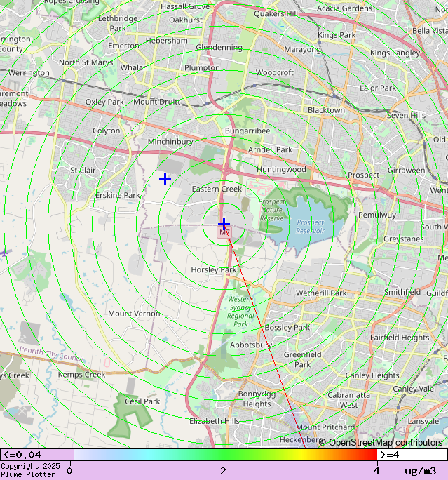This screenshot has width=448, height=480.
Task: Click the Huntingwood label
Action: (281, 169)
